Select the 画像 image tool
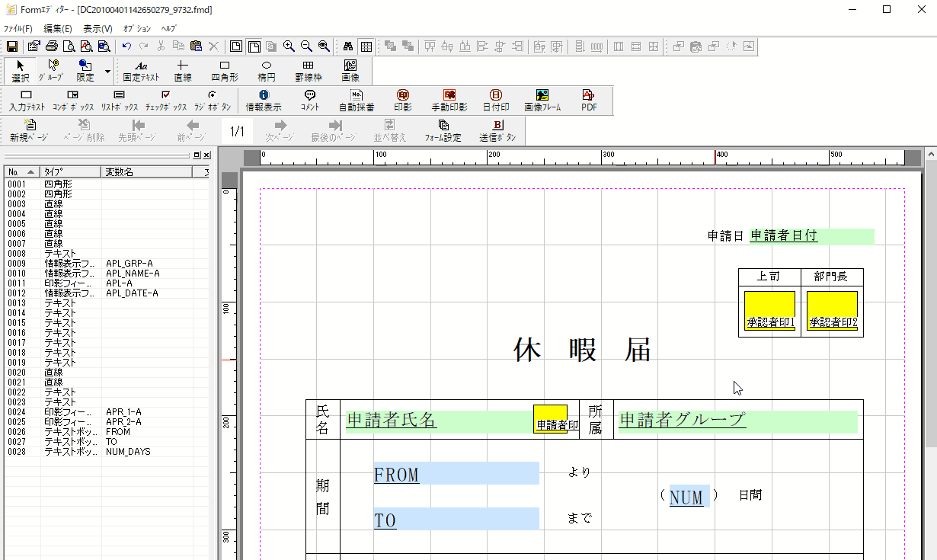Image resolution: width=937 pixels, height=560 pixels. 350,71
